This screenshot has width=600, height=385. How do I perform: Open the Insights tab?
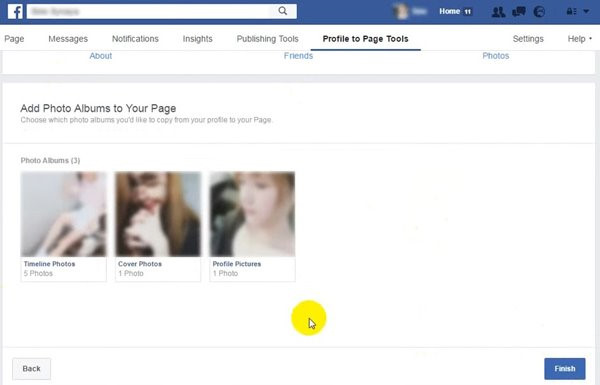(x=197, y=39)
